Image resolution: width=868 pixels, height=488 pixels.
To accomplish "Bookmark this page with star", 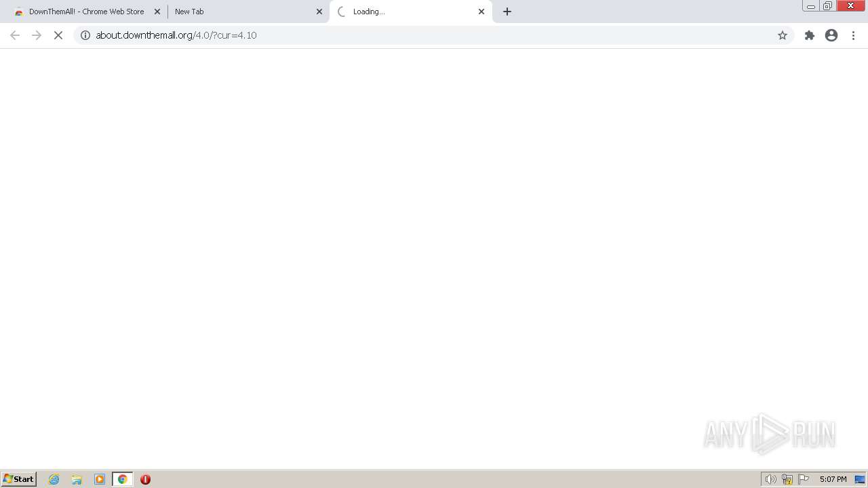I will pyautogui.click(x=783, y=35).
